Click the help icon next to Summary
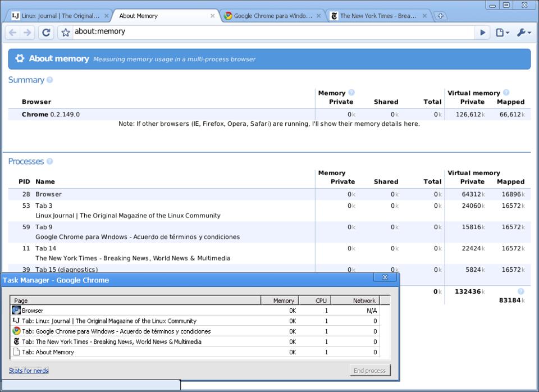Image resolution: width=539 pixels, height=392 pixels. click(x=50, y=80)
